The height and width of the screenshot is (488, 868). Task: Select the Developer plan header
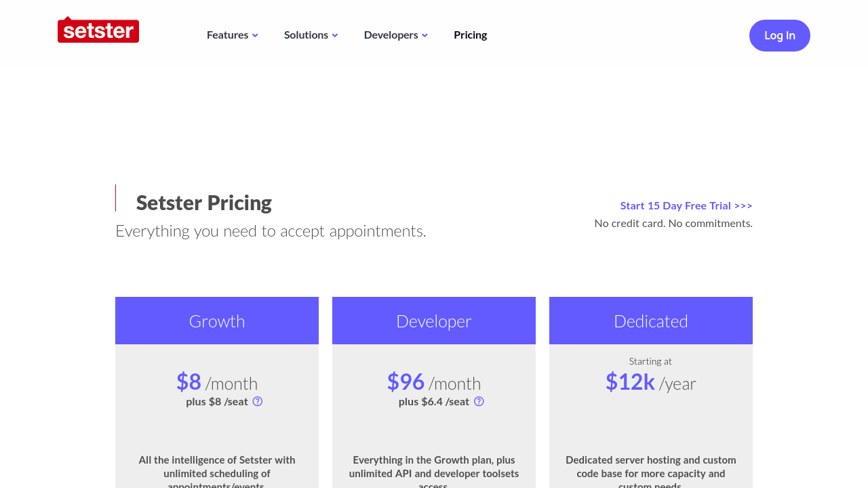[x=434, y=321]
